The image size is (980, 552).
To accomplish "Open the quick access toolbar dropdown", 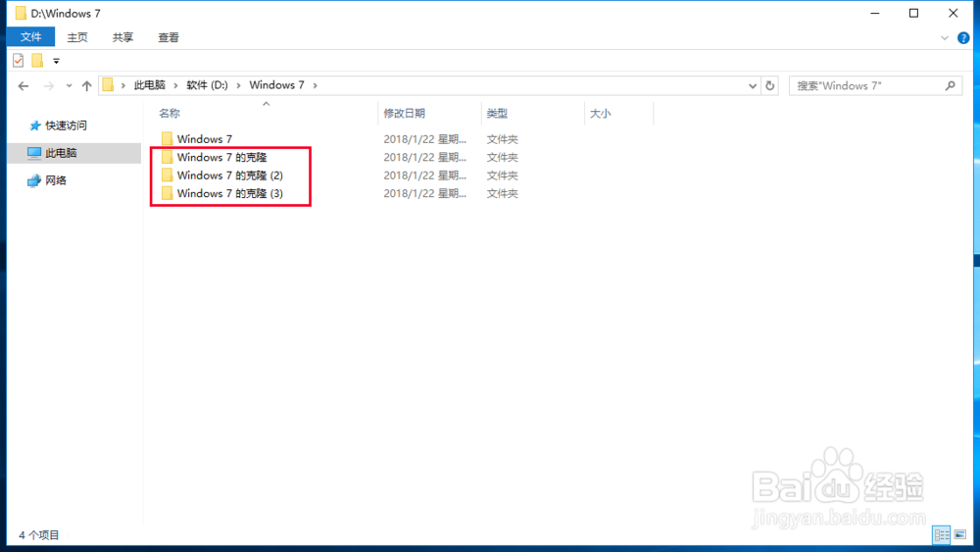I will [x=56, y=61].
